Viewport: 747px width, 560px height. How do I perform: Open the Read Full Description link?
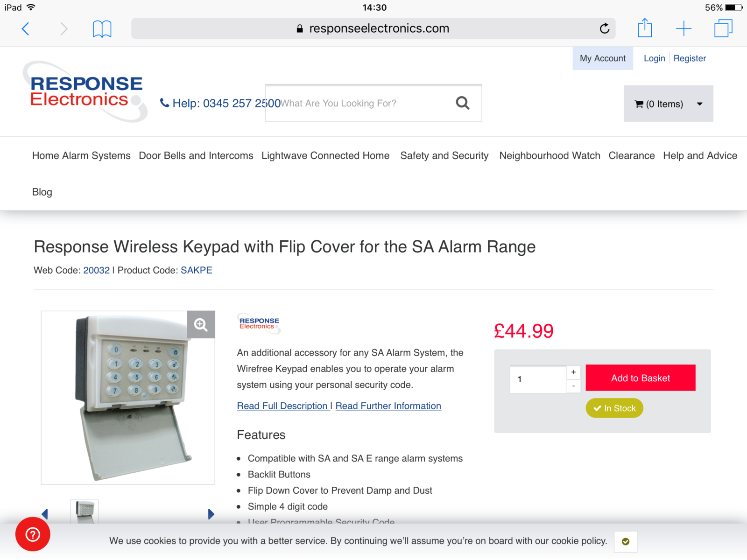point(282,406)
